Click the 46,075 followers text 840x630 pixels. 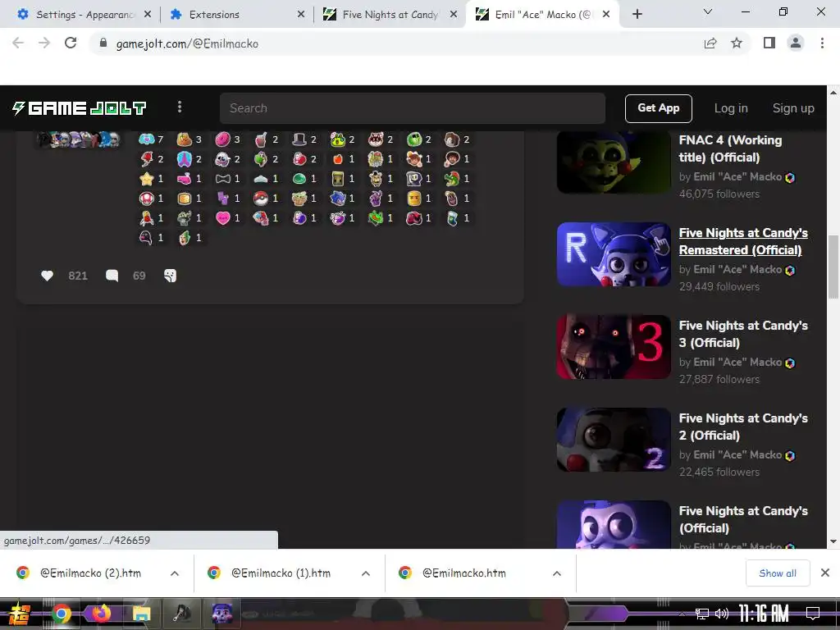coord(719,194)
